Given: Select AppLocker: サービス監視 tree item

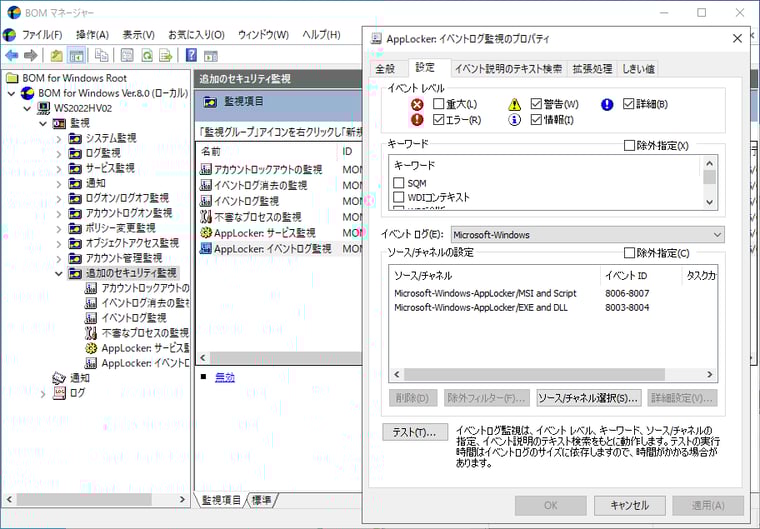Looking at the screenshot, I should [x=145, y=348].
